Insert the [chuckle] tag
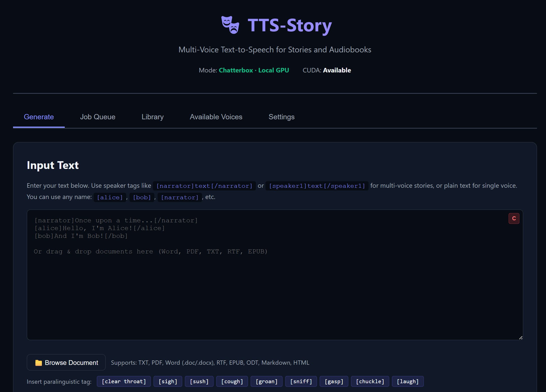This screenshot has width=546, height=392. (370, 381)
